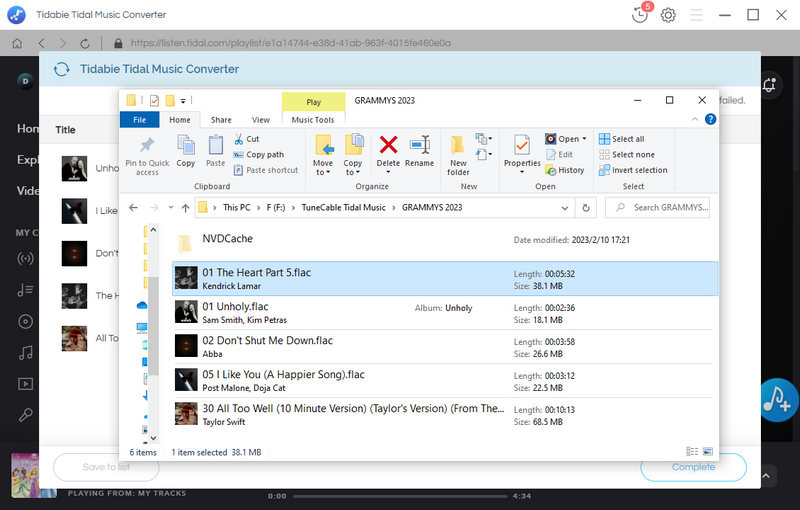Click the Paste ribbon button
This screenshot has height=510, width=800.
tap(215, 150)
